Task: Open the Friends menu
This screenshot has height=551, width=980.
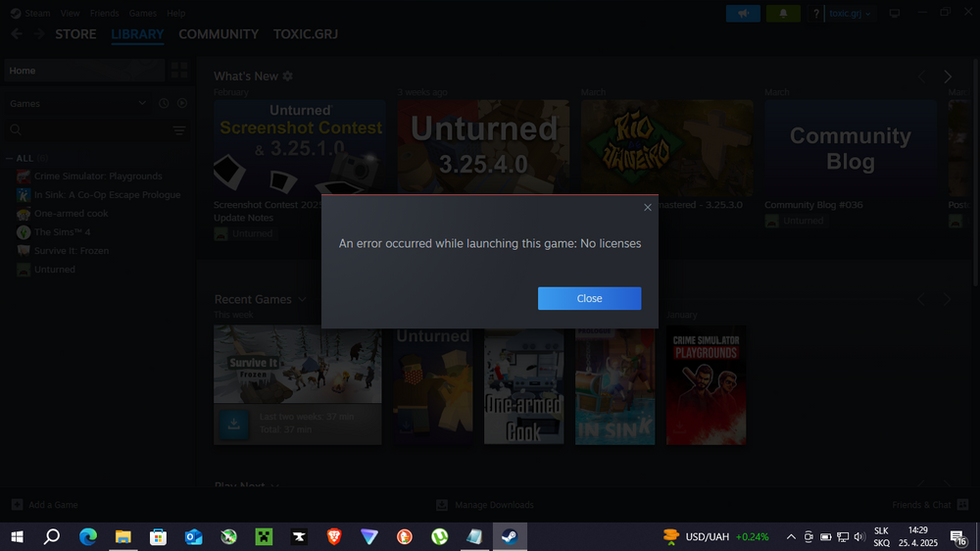Action: [105, 13]
